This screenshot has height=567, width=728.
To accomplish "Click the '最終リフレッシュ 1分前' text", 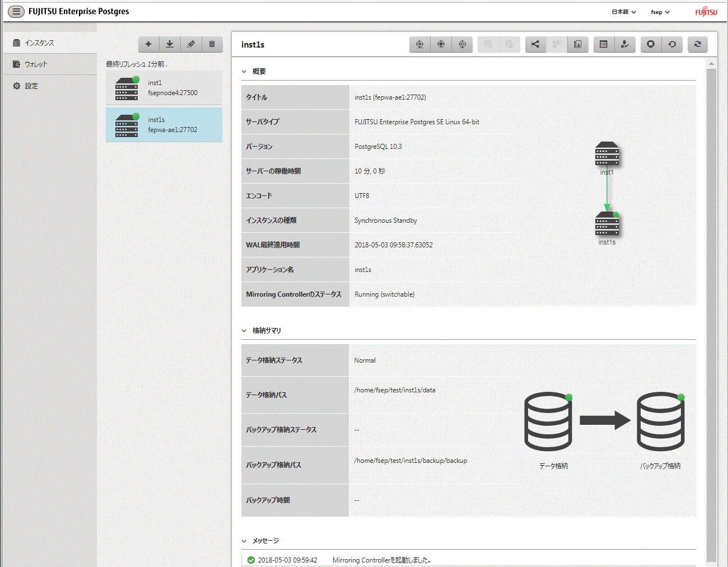I will pos(136,64).
